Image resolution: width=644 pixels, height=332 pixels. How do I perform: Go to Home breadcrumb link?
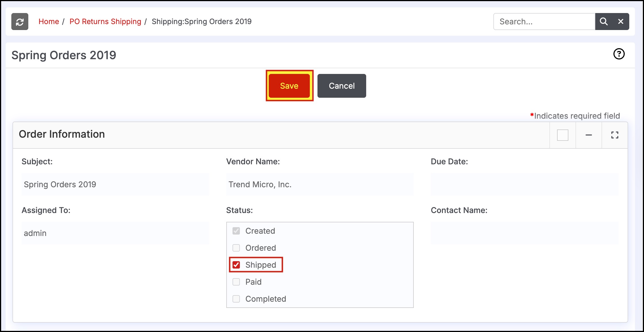click(x=49, y=22)
